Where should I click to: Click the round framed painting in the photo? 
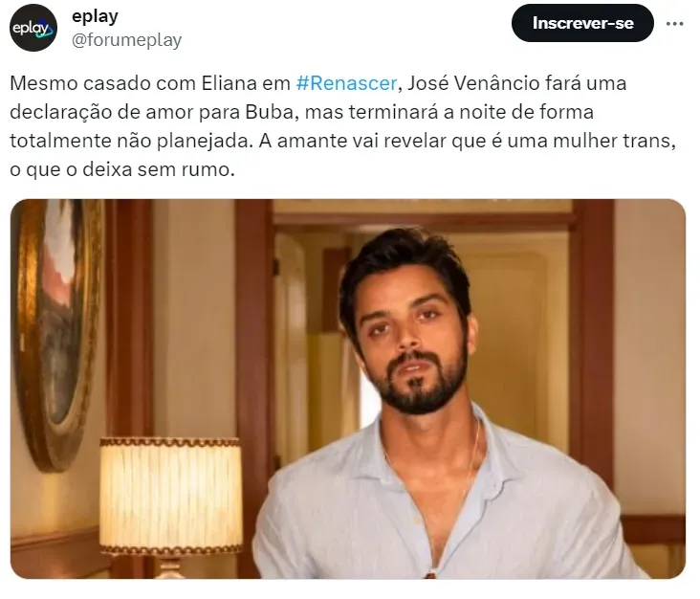click(53, 330)
